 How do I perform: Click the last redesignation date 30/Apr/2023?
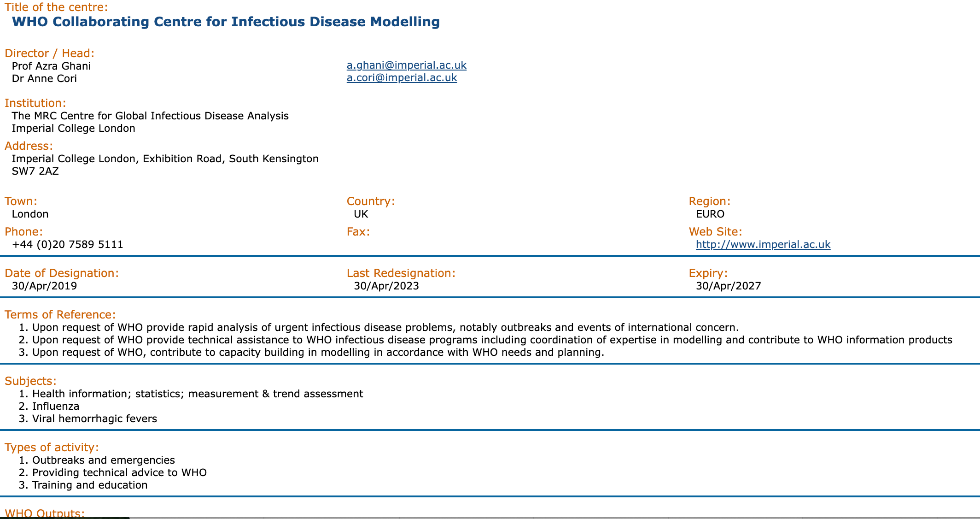(x=386, y=286)
